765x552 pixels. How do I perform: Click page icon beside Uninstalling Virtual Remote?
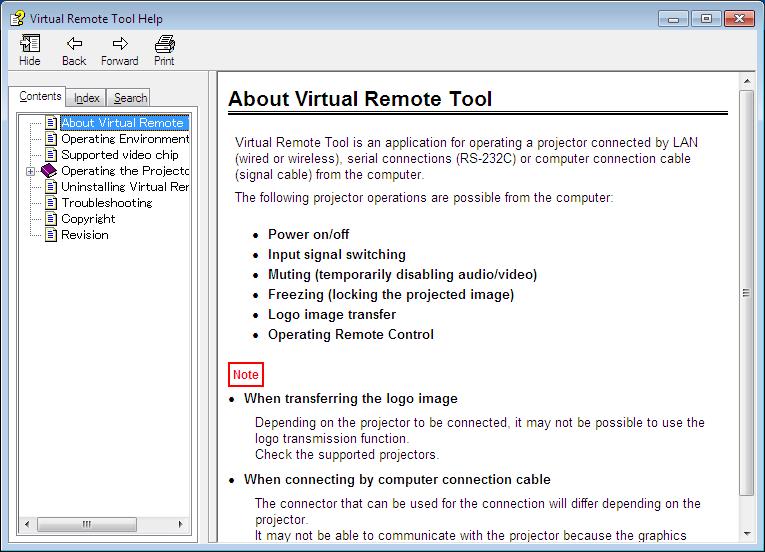pos(51,187)
